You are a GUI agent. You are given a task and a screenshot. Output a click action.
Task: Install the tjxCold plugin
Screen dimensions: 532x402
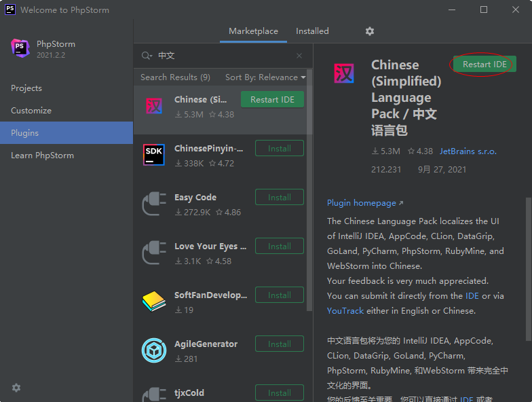click(280, 392)
